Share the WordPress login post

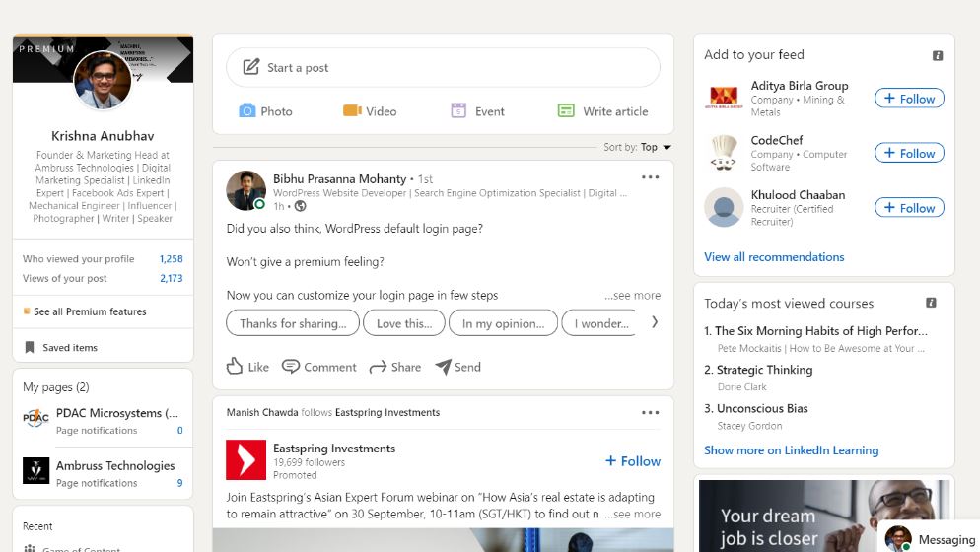click(395, 367)
